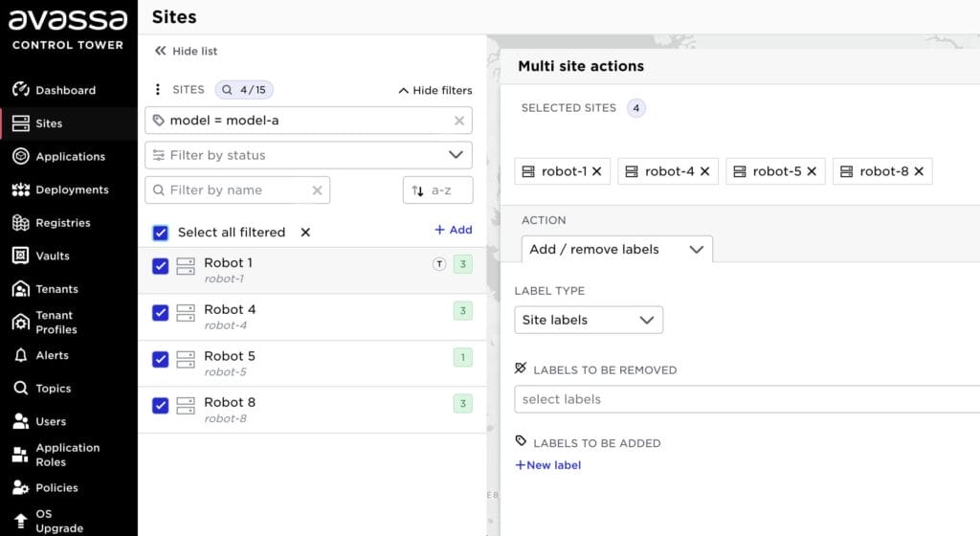Click the robot-1 chip server icon

528,171
